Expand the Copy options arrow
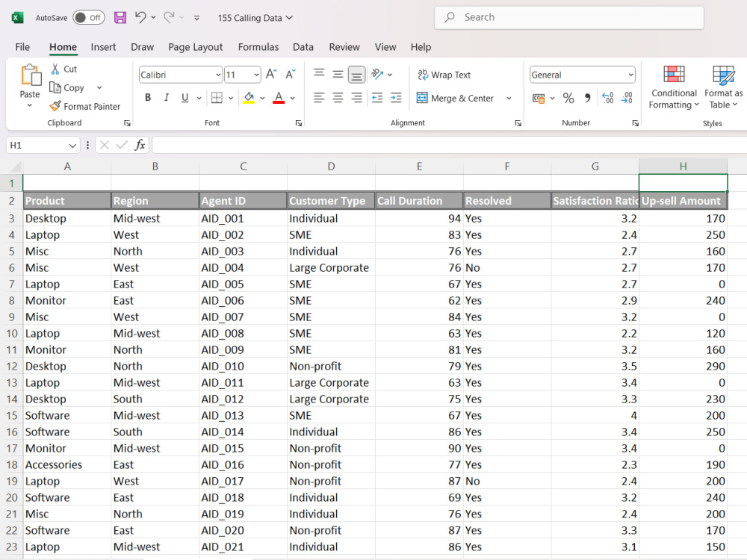 [x=99, y=87]
